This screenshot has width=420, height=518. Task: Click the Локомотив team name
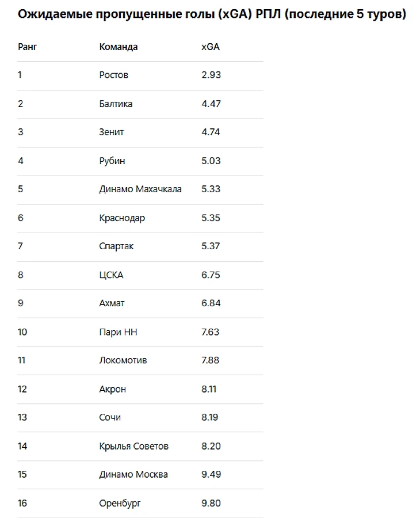click(x=123, y=360)
